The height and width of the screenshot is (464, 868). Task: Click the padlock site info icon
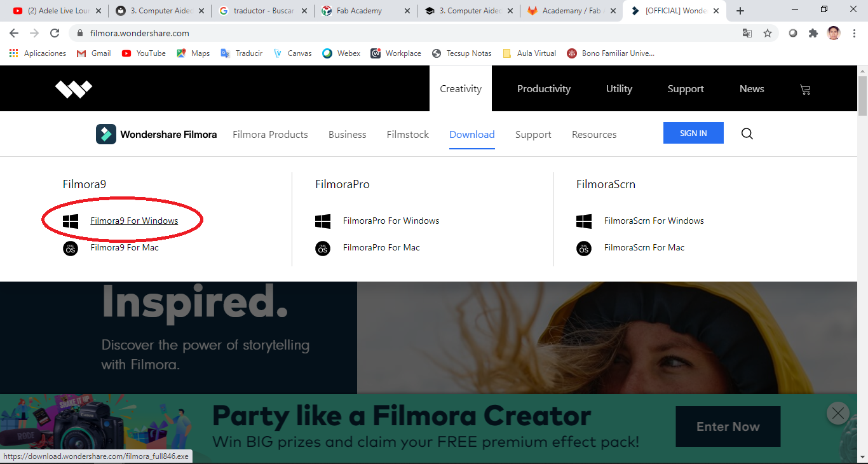pyautogui.click(x=80, y=33)
